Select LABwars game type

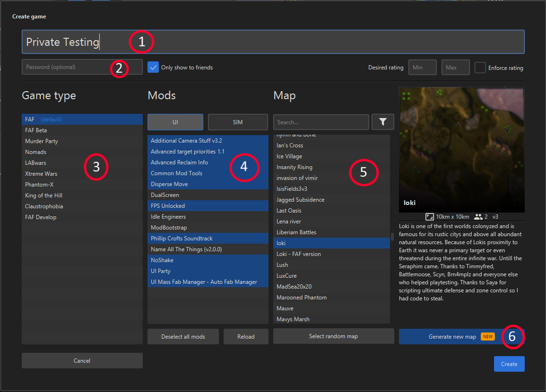(82, 163)
